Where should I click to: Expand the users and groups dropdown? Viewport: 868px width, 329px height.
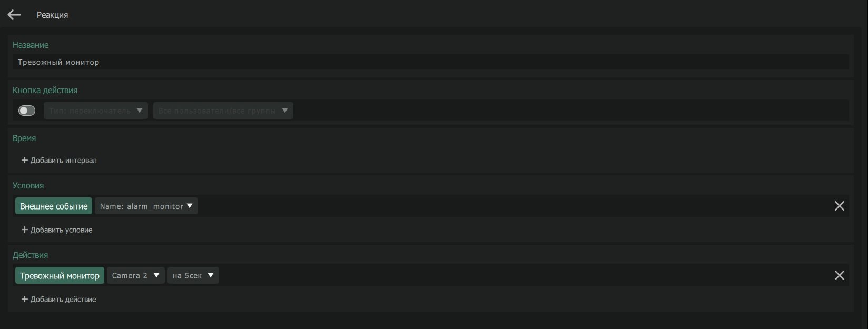[x=223, y=111]
